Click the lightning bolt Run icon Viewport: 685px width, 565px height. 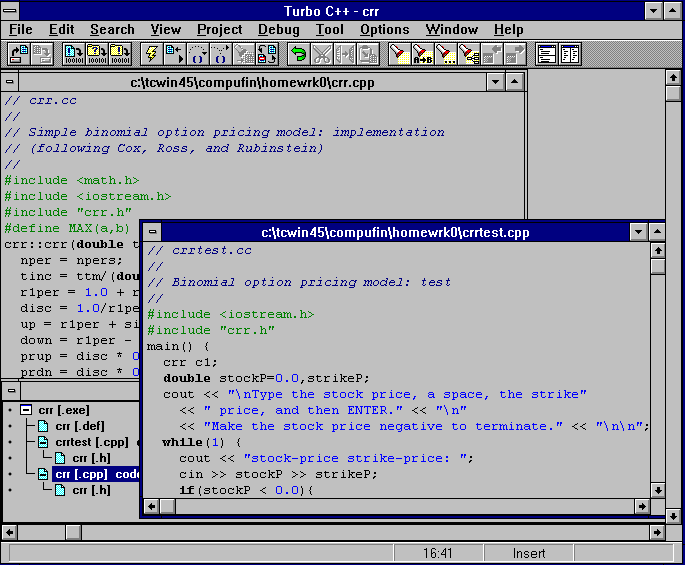point(152,54)
